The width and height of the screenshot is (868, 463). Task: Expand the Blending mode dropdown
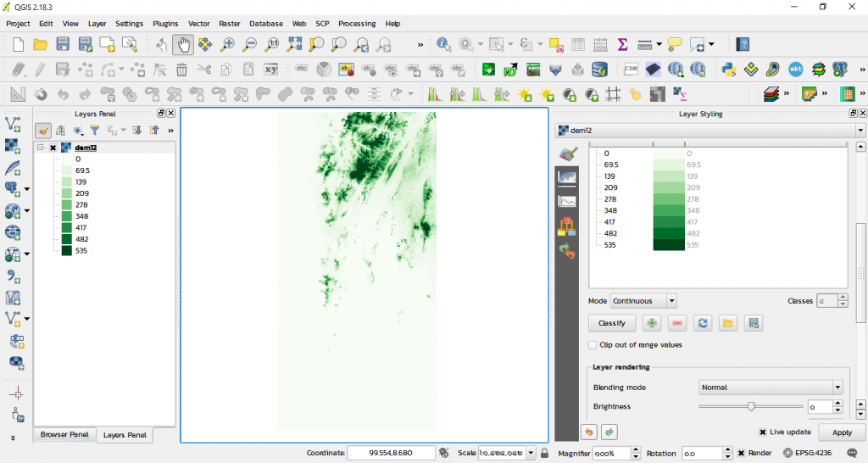tap(771, 388)
